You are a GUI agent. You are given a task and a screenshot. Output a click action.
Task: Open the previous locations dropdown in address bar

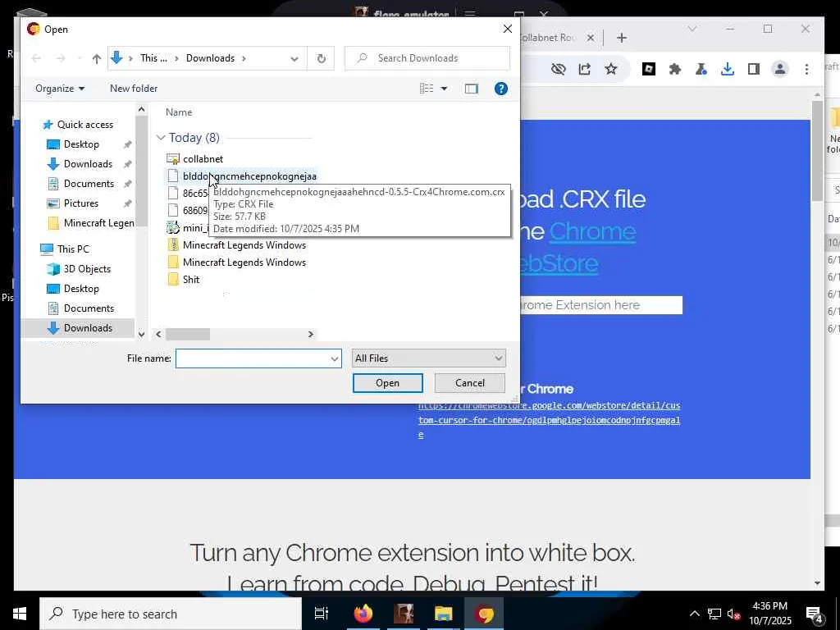pyautogui.click(x=294, y=58)
